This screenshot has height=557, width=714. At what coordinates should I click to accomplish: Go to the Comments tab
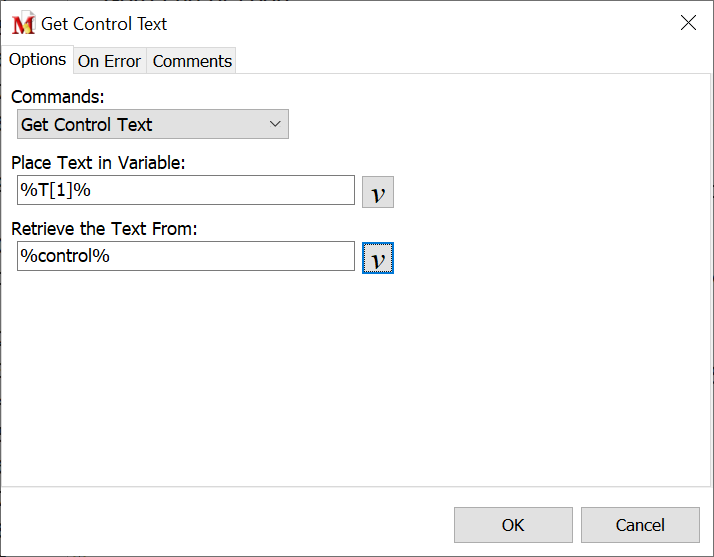(x=192, y=61)
